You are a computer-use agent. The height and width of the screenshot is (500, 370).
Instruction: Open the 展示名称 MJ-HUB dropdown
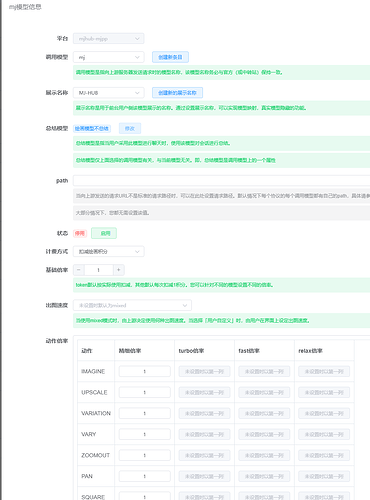(109, 93)
